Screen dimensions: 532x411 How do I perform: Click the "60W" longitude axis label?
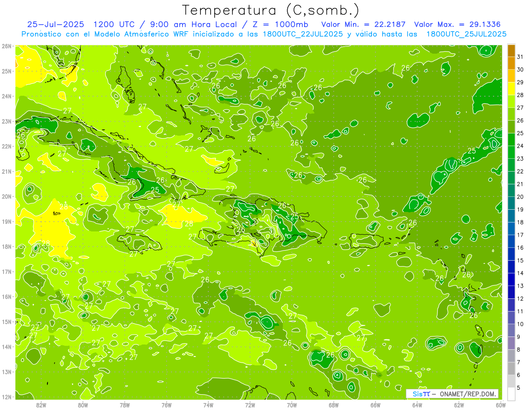[x=501, y=405]
